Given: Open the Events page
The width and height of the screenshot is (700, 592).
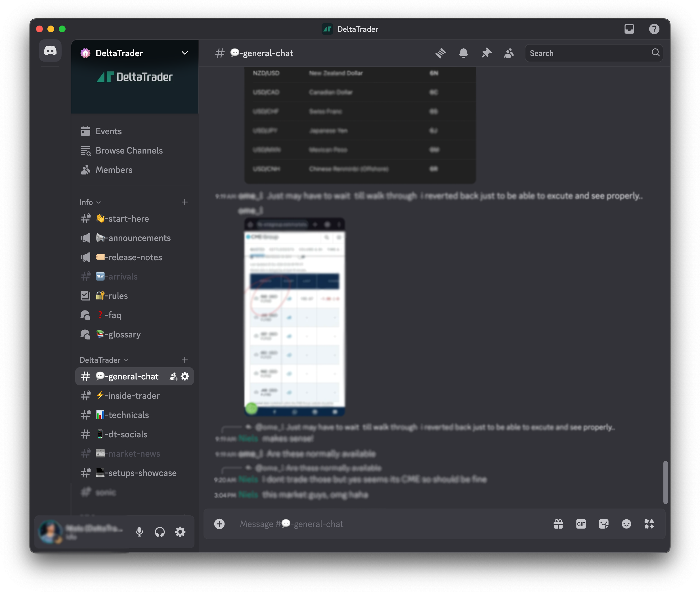Looking at the screenshot, I should [x=108, y=131].
